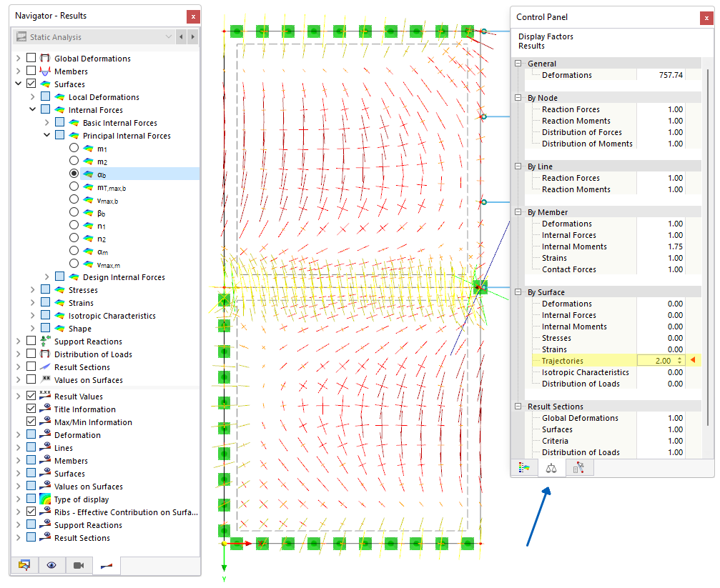Click the Title Information icon
The width and height of the screenshot is (720, 588).
point(45,408)
